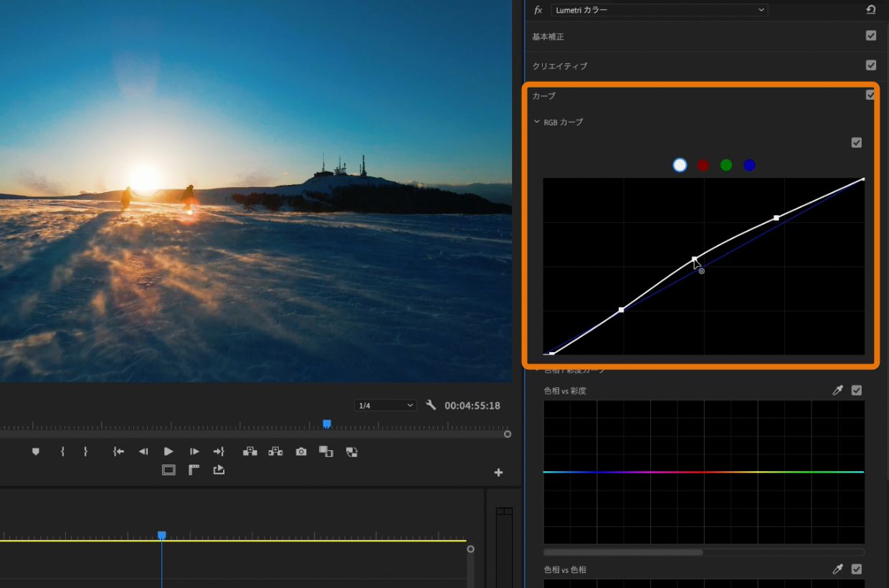Go to the In point
This screenshot has height=588, width=889.
coord(119,452)
